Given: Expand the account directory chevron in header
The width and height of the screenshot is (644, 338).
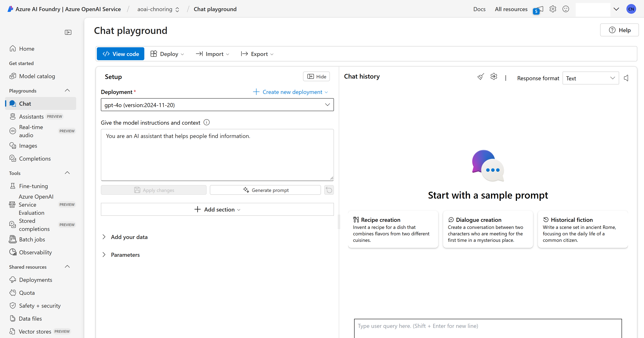Looking at the screenshot, I should coord(616,9).
